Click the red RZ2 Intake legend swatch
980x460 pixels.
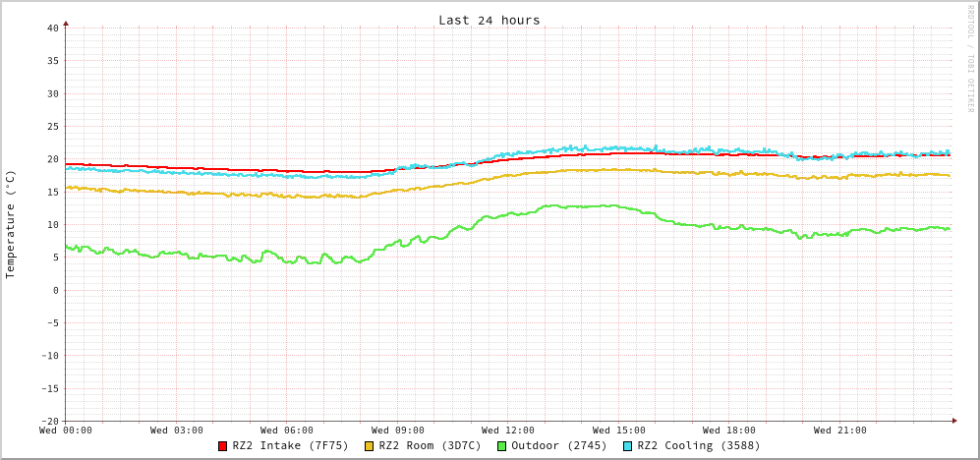pyautogui.click(x=223, y=446)
